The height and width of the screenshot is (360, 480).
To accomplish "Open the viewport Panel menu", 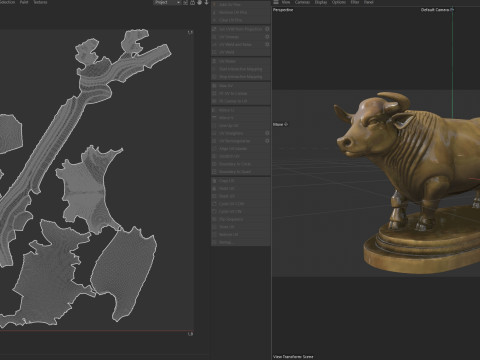I will [368, 2].
